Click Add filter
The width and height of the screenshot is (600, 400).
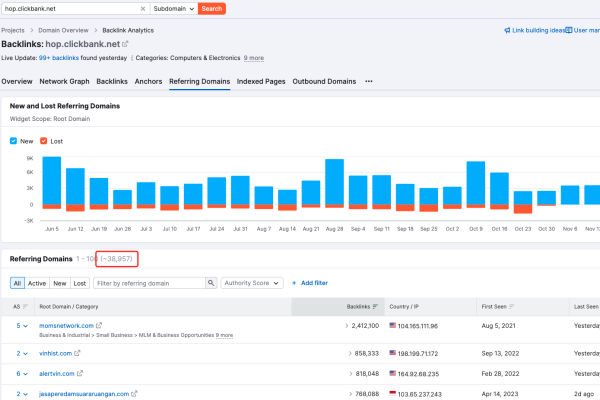tap(310, 283)
